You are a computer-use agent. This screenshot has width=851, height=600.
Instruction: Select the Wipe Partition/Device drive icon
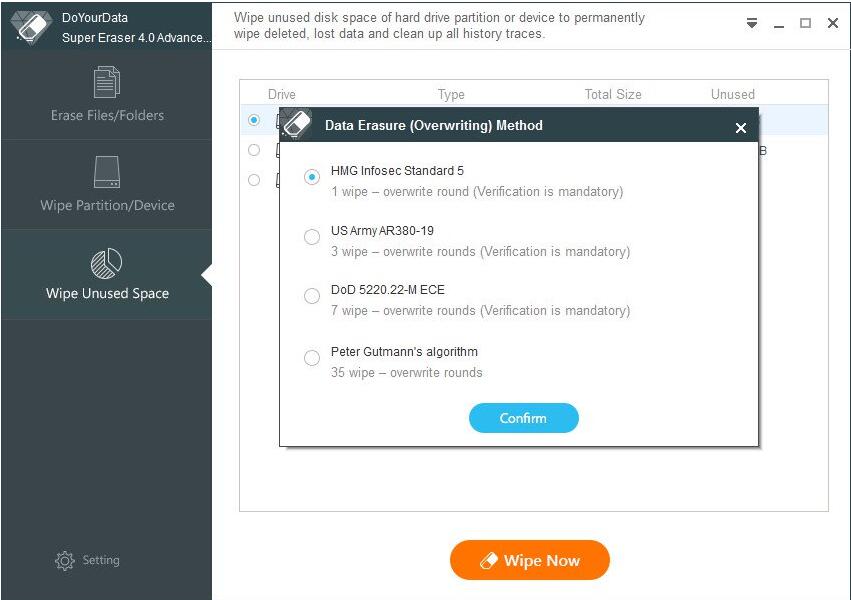(x=107, y=172)
